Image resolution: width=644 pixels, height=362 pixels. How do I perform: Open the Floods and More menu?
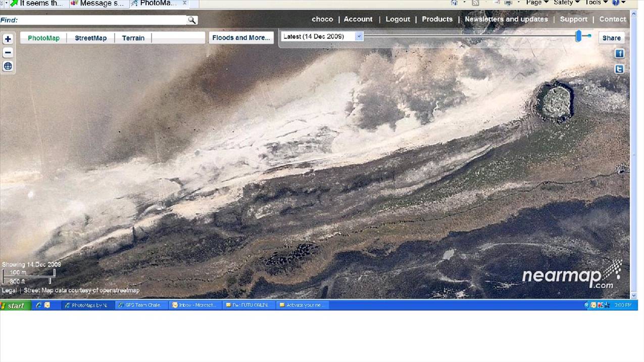pos(241,38)
